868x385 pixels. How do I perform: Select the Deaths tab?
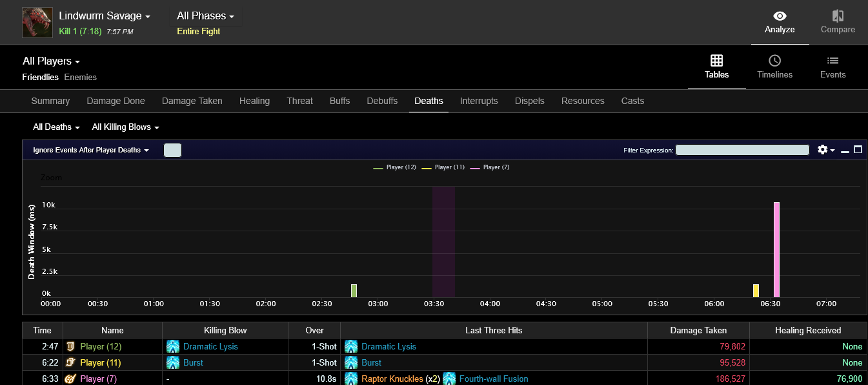tap(429, 101)
